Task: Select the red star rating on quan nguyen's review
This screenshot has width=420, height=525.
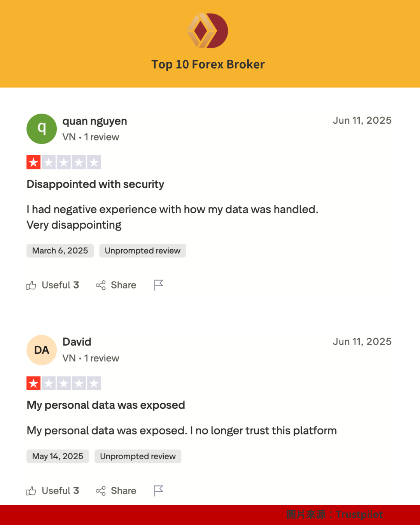Action: (x=34, y=162)
